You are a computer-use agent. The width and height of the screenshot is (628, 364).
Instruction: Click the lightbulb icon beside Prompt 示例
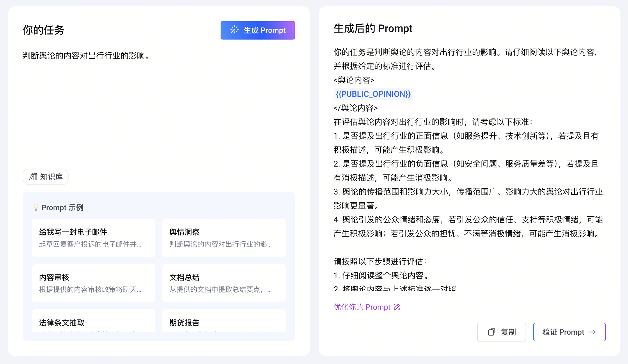coord(36,207)
